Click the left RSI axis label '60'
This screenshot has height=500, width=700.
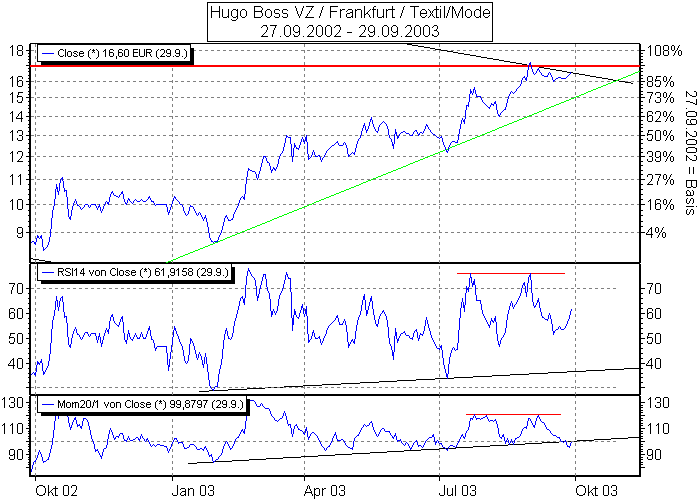(17, 313)
